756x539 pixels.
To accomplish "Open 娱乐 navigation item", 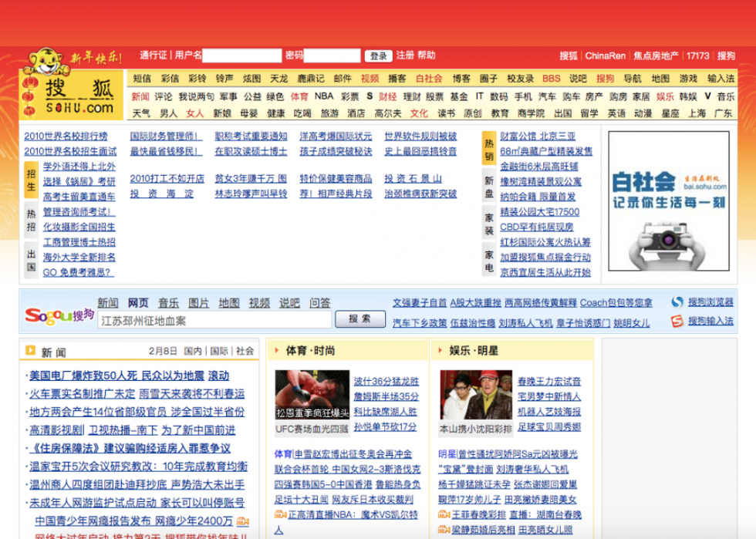I will [x=665, y=96].
